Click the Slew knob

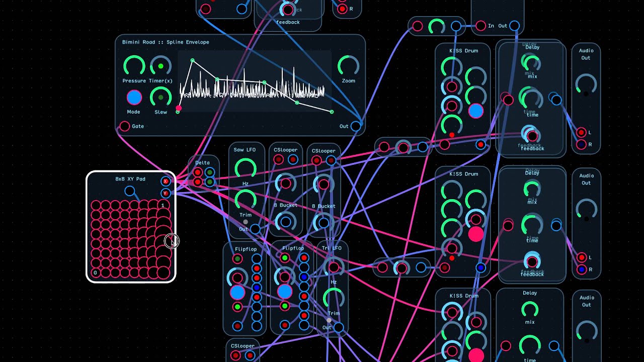tap(160, 98)
